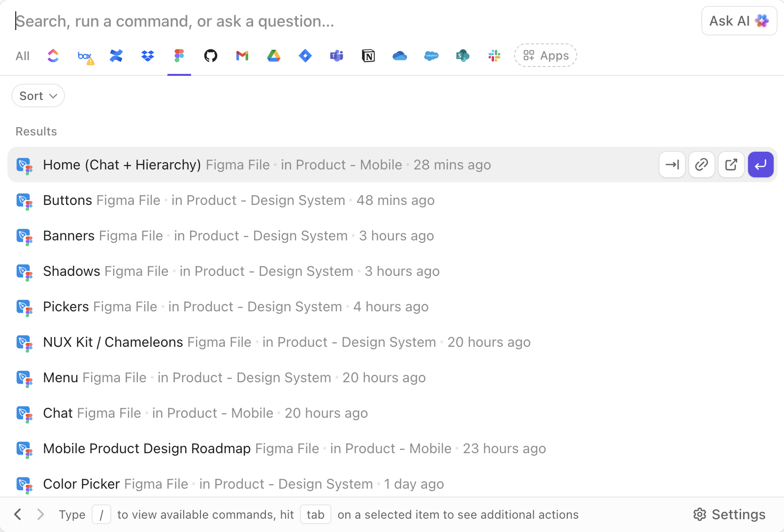Filter by Microsoft Teams
This screenshot has height=532, width=784.
(337, 56)
